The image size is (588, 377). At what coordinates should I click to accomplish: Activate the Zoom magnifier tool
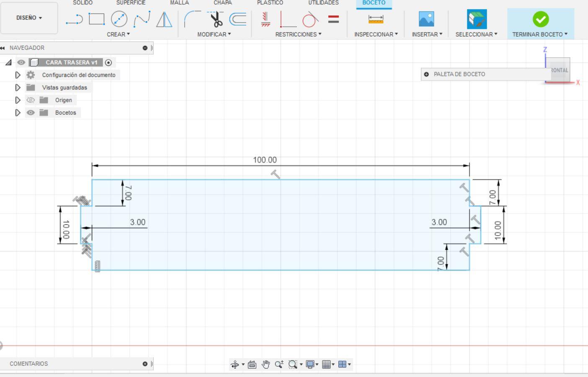279,364
